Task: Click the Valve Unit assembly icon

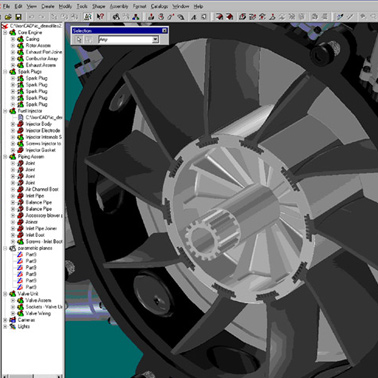Action: tap(13, 294)
